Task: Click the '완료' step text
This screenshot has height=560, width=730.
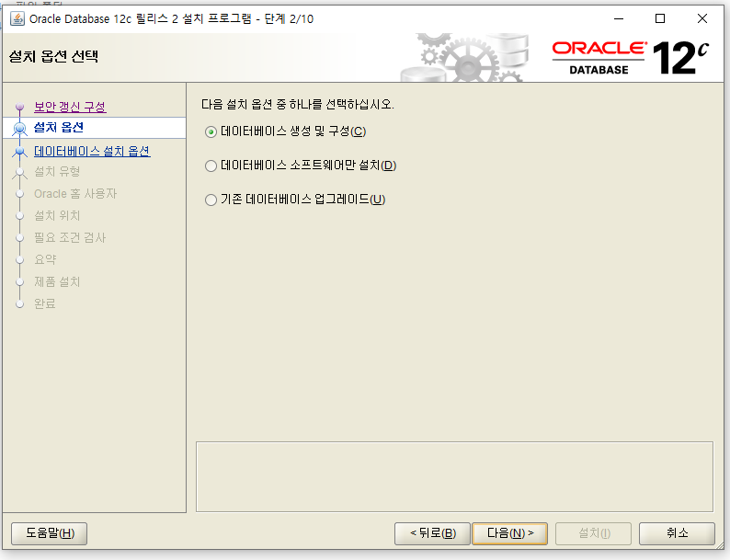Action: point(45,303)
